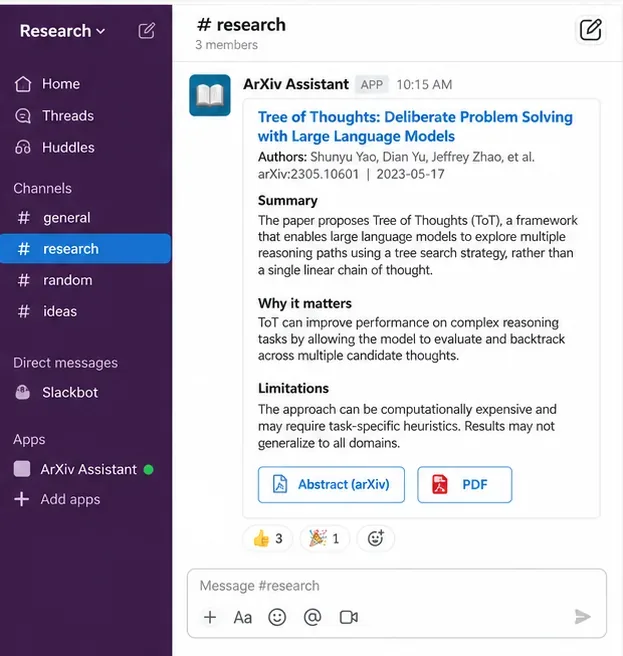Viewport: 623px width, 656px height.
Task: Open the random channel
Action: click(x=85, y=280)
